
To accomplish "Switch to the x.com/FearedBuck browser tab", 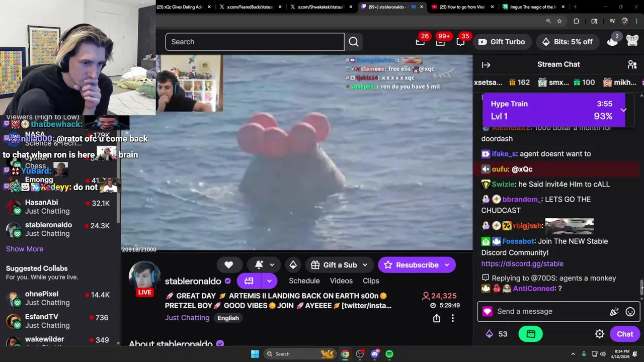I will tap(250, 7).
